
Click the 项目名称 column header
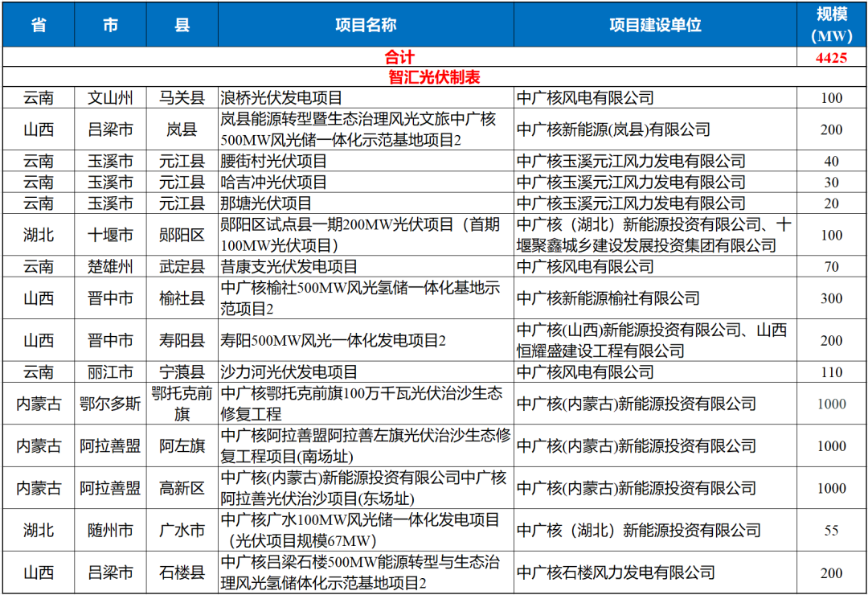[x=366, y=25]
